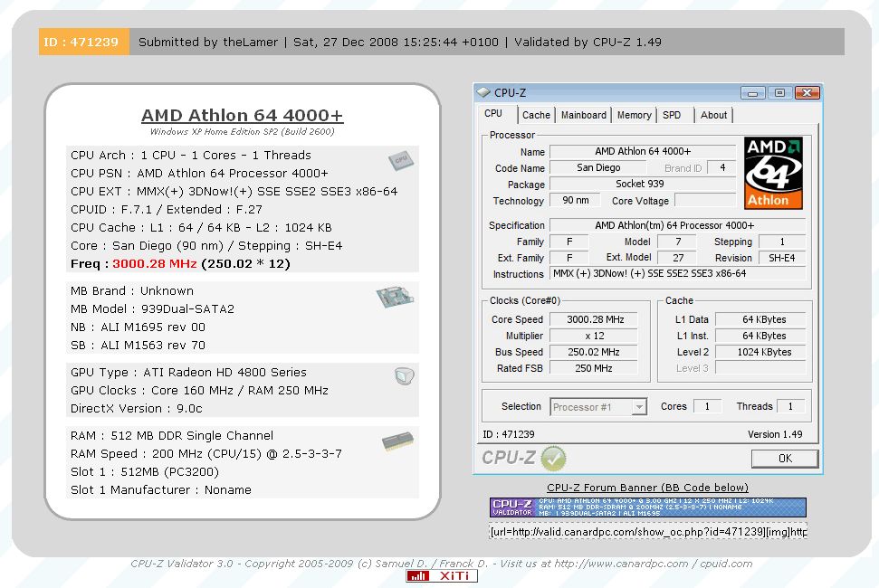Open the SPD tab
Image resolution: width=879 pixels, height=588 pixels.
672,115
